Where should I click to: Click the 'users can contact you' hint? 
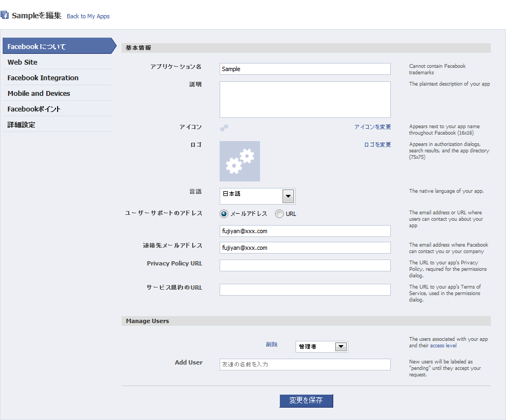tap(446, 219)
